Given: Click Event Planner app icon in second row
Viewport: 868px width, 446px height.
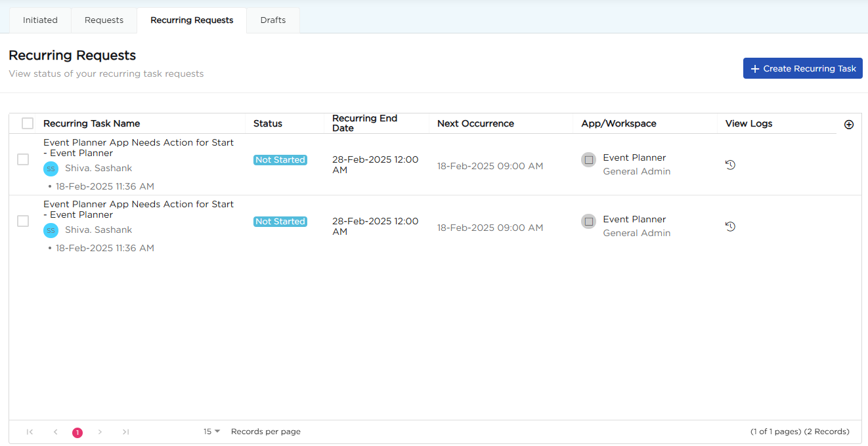Looking at the screenshot, I should 588,221.
